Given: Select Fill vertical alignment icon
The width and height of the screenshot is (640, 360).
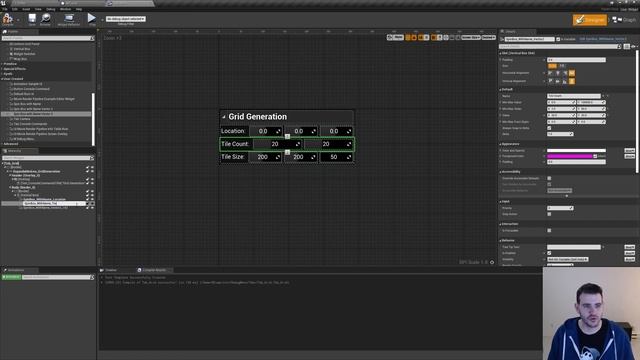Looking at the screenshot, I should 572,81.
